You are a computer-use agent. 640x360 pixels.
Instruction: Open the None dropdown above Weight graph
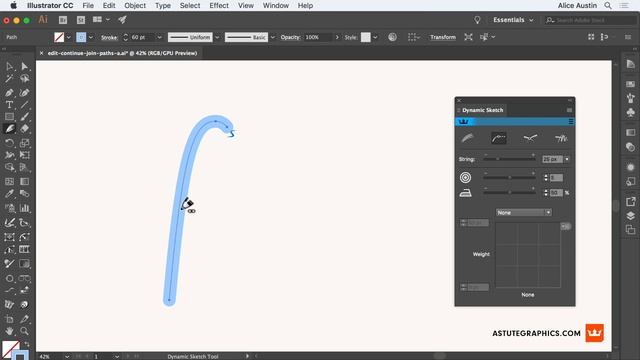pyautogui.click(x=524, y=213)
